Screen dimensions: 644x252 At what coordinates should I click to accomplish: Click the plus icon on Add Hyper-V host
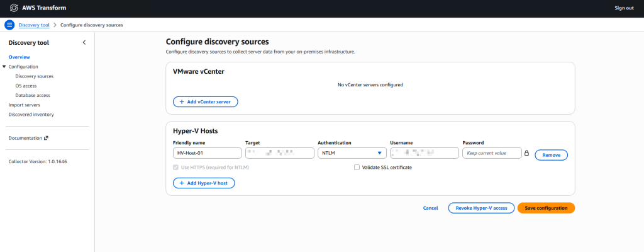coord(182,183)
